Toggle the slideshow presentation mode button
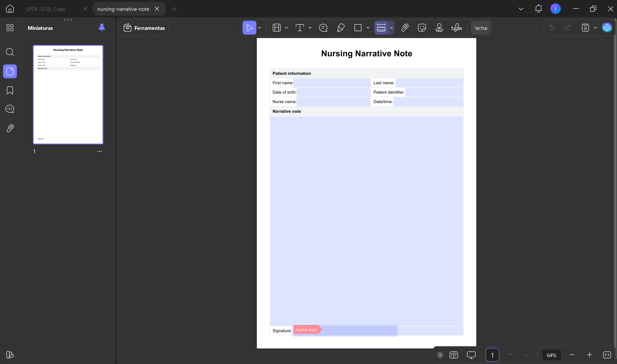The image size is (617, 364). [471, 355]
